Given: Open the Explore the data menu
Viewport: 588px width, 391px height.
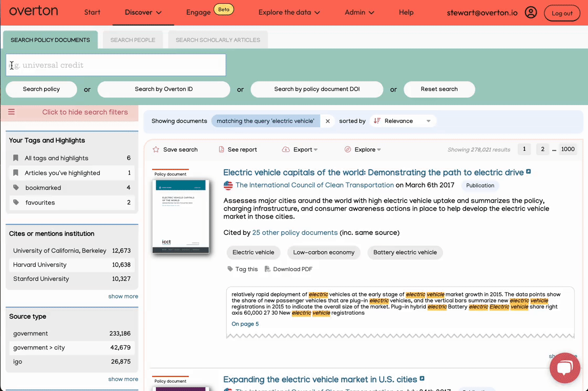Looking at the screenshot, I should tap(289, 13).
